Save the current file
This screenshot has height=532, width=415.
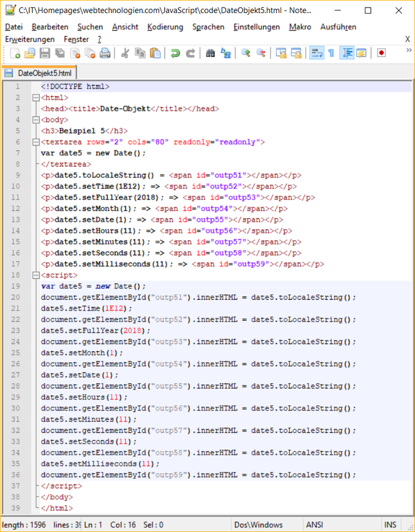[45, 53]
